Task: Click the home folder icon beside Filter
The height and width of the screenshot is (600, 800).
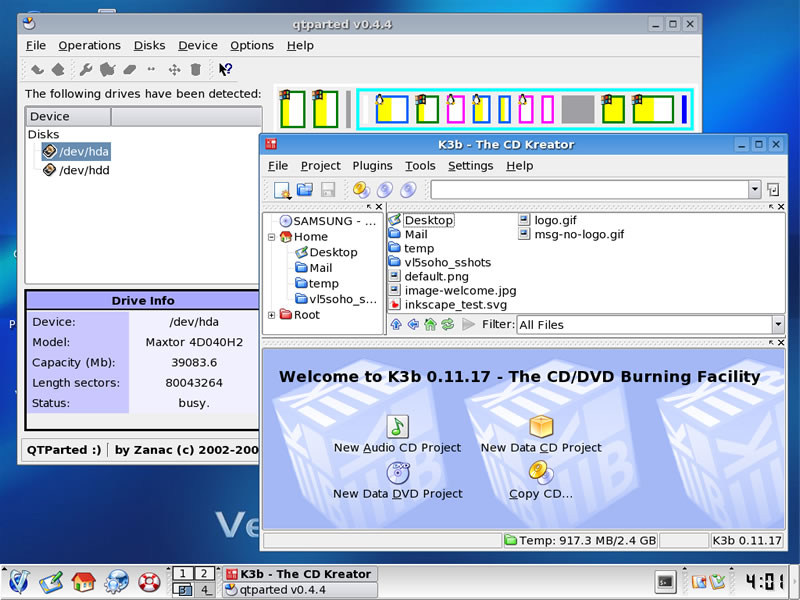Action: [431, 324]
